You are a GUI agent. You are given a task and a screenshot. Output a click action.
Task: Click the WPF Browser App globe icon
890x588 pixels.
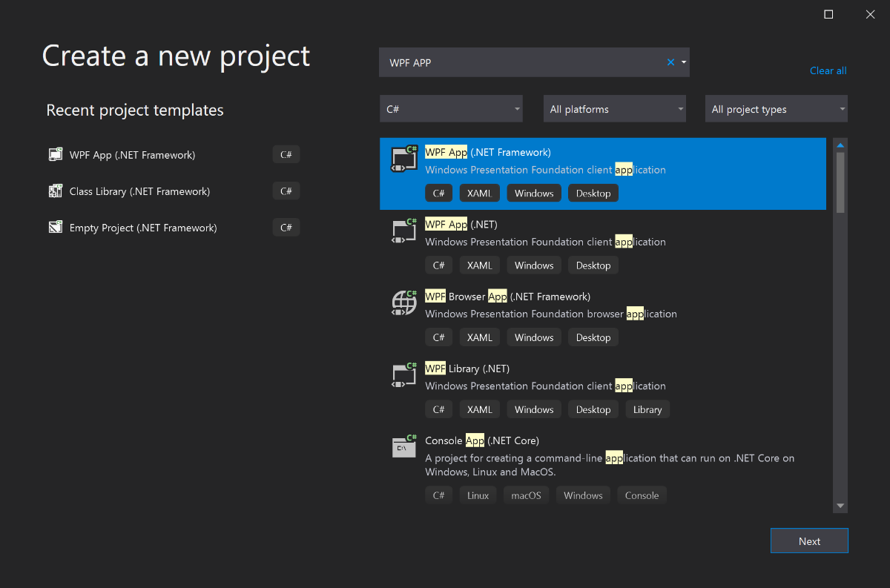[404, 303]
